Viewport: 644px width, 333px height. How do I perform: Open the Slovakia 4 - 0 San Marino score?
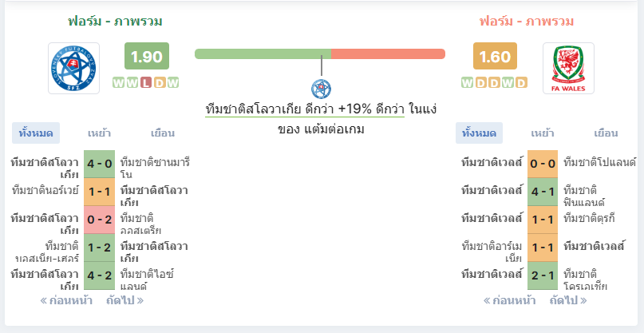click(x=100, y=164)
